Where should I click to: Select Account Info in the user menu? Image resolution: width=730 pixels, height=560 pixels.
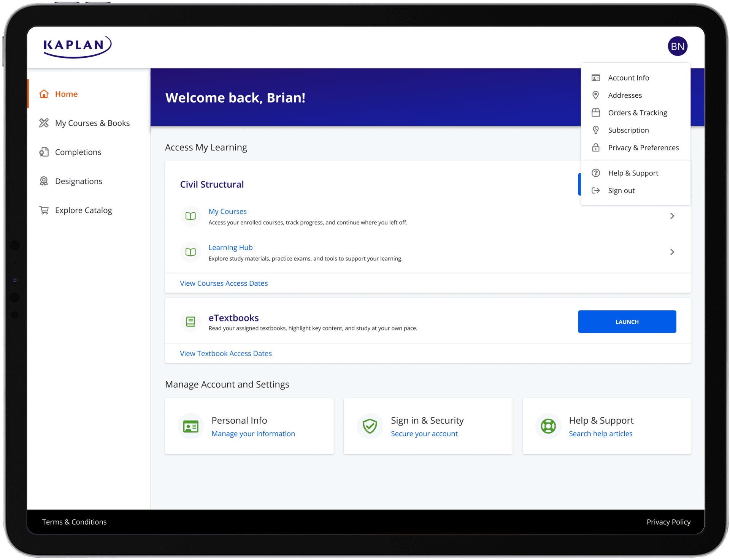pos(636,78)
